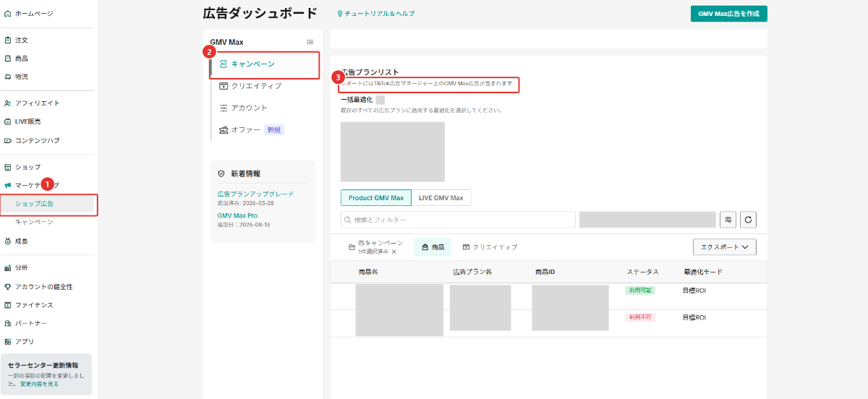Open アプリ in the sidebar
868x399 pixels.
click(x=25, y=341)
